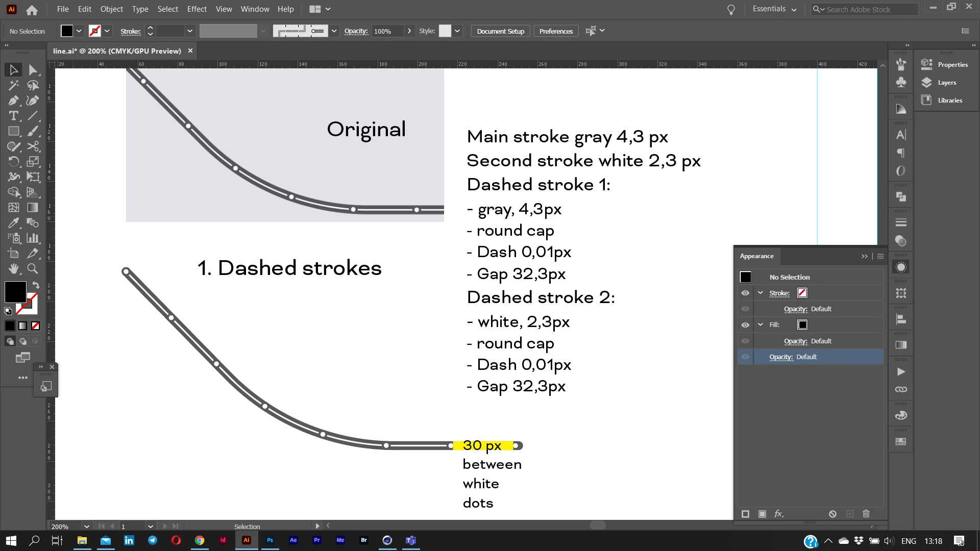This screenshot has width=980, height=551.
Task: Click the Preferences button
Action: click(x=556, y=31)
